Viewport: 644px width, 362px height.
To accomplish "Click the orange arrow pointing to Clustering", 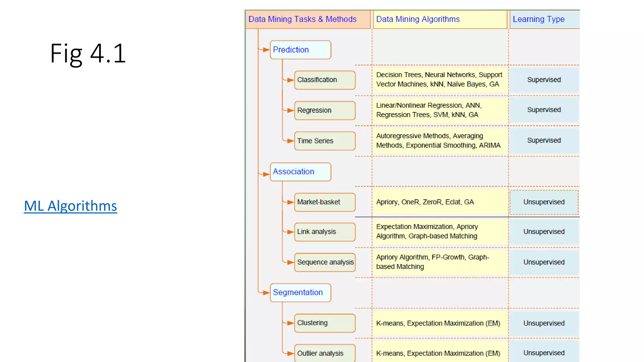I will (x=290, y=323).
